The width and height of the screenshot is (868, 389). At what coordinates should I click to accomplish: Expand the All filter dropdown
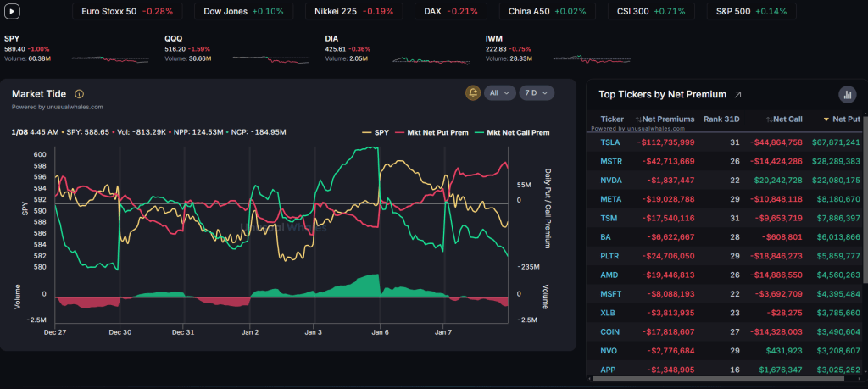click(x=499, y=93)
